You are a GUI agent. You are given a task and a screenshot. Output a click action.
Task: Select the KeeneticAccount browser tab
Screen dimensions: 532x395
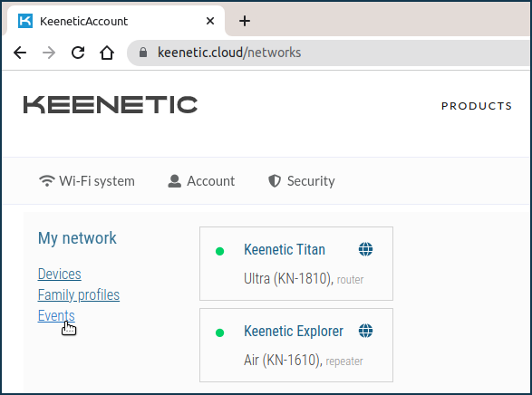click(113, 21)
